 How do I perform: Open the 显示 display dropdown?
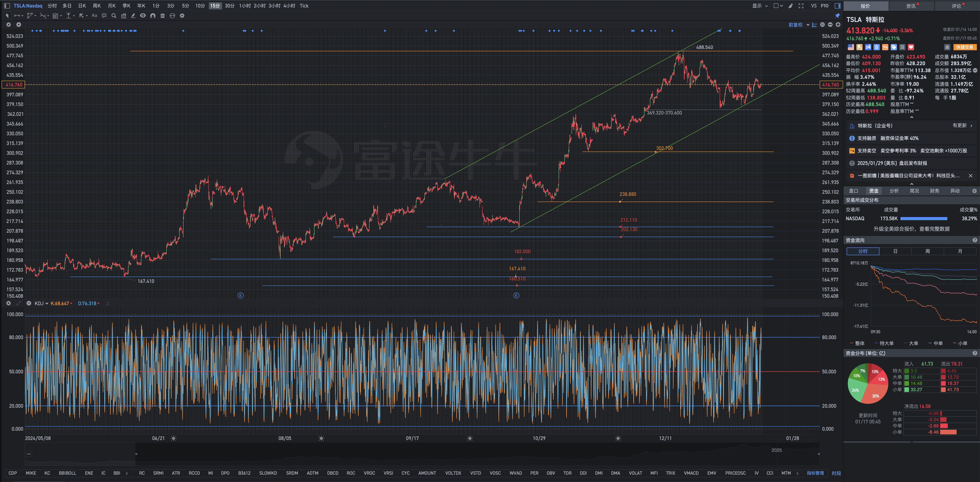coord(760,6)
